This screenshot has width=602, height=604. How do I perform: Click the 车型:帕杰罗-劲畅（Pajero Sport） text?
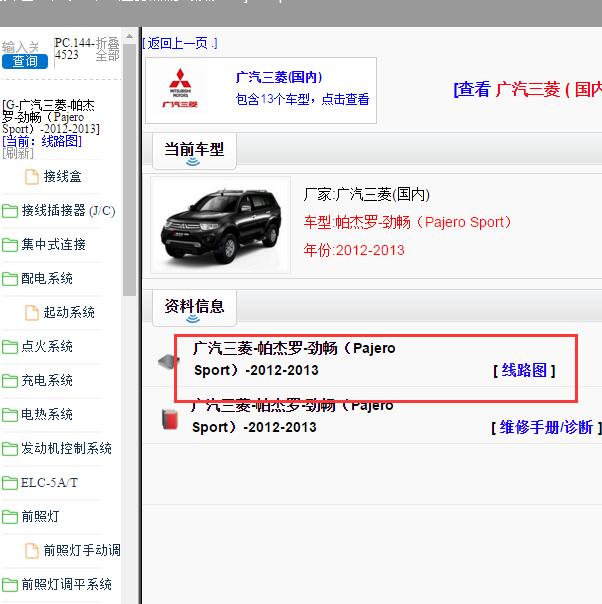pos(407,222)
